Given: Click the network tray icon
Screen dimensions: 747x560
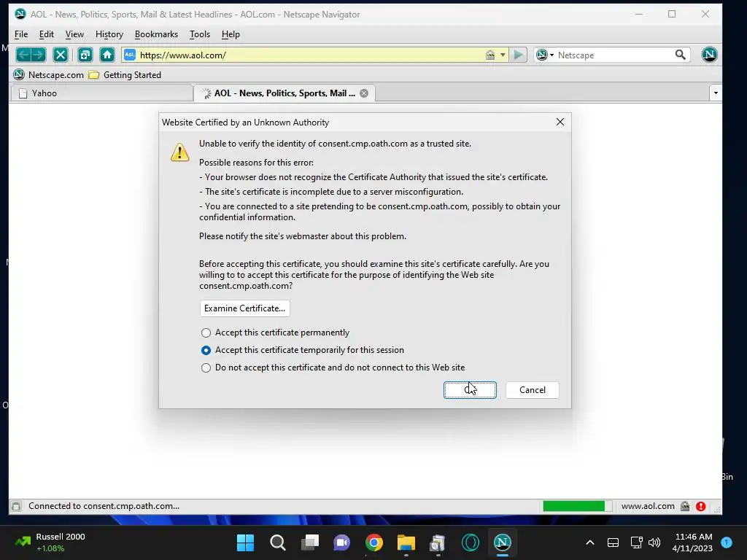Looking at the screenshot, I should (636, 542).
